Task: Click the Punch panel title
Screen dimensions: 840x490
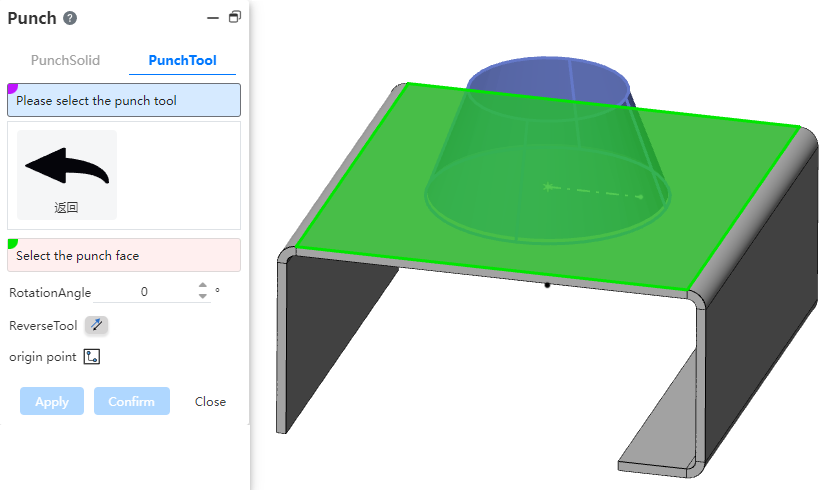Action: tap(32, 18)
